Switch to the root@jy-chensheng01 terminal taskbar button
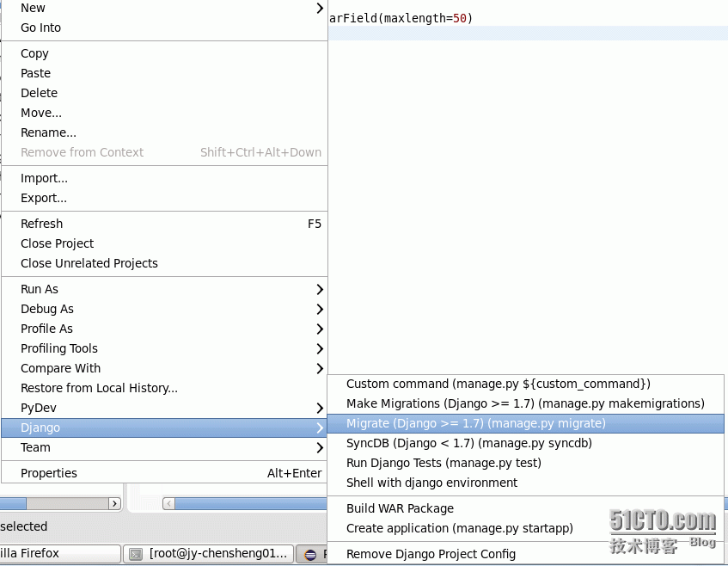The image size is (728, 566). 209,553
